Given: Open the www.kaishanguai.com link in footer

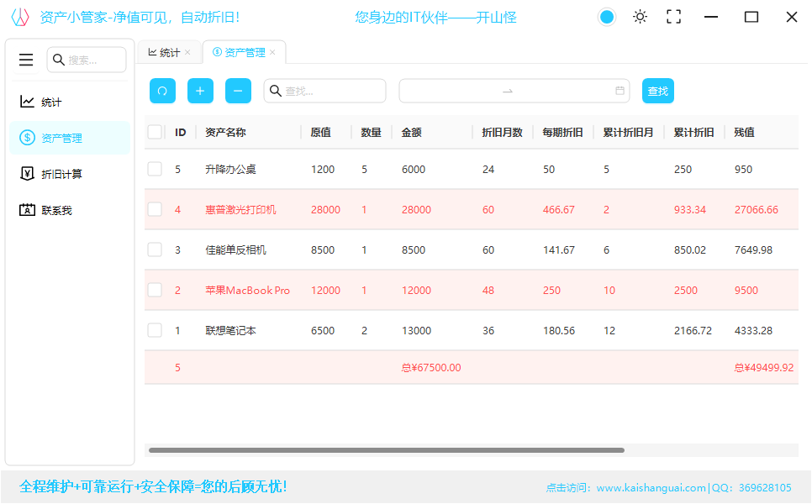Looking at the screenshot, I should click(651, 487).
